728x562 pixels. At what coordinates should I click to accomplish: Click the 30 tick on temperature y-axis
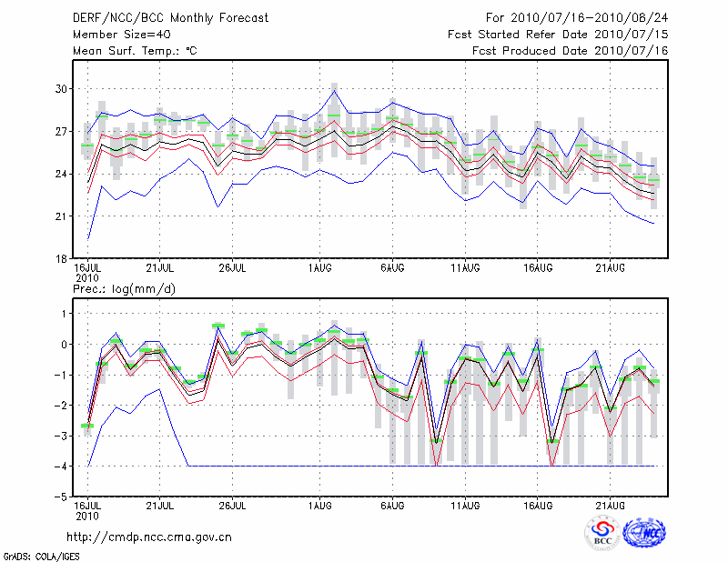62,89
